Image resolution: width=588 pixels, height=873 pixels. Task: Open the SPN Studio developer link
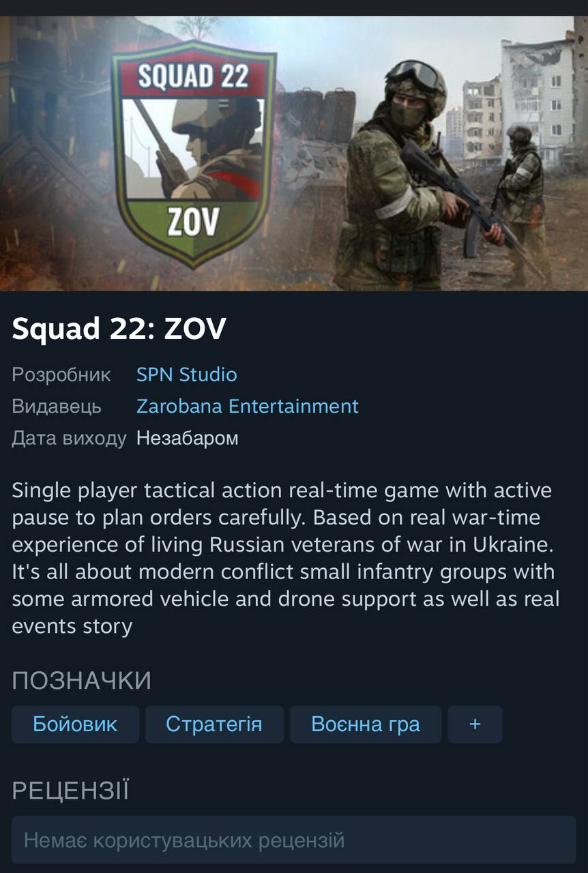click(x=187, y=374)
